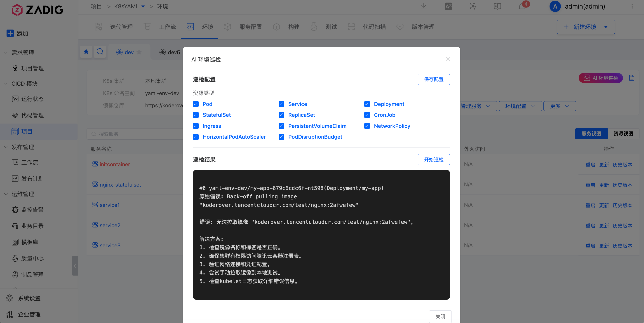
Task: Open the 环境配置 dropdown
Action: coord(520,106)
